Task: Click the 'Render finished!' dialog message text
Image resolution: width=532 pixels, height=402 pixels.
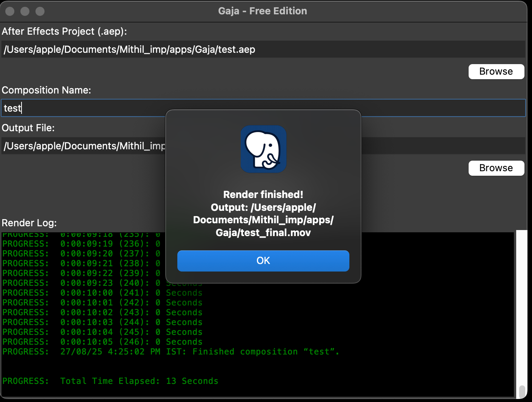Action: tap(263, 195)
